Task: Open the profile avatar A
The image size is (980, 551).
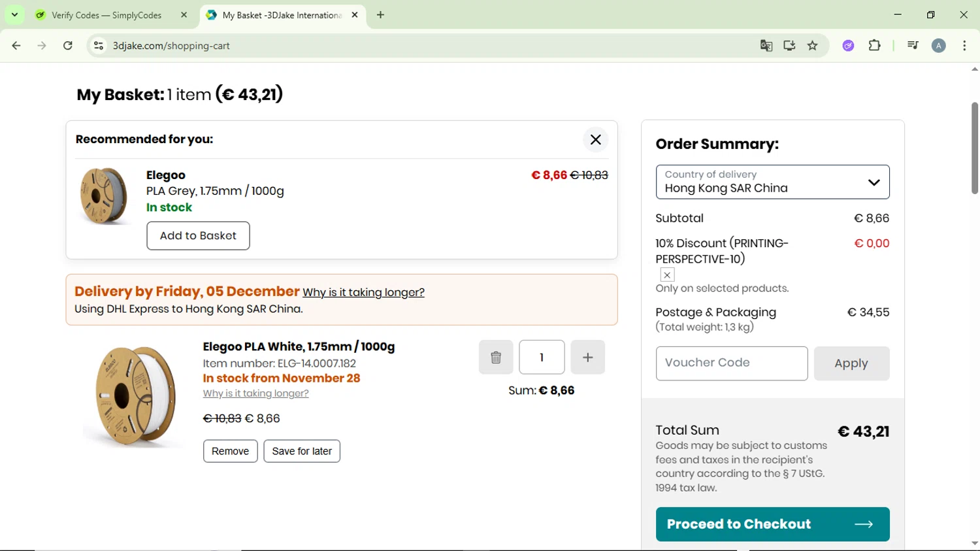Action: (x=939, y=46)
